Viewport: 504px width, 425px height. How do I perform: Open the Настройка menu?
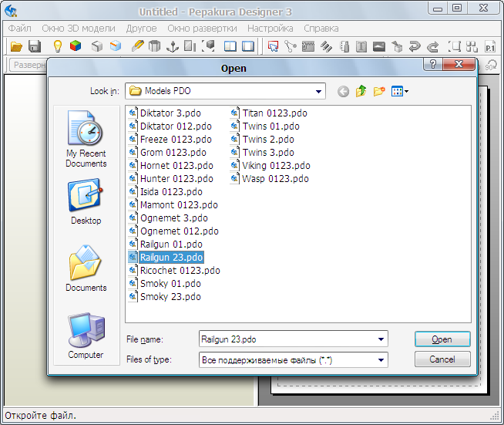coord(270,29)
